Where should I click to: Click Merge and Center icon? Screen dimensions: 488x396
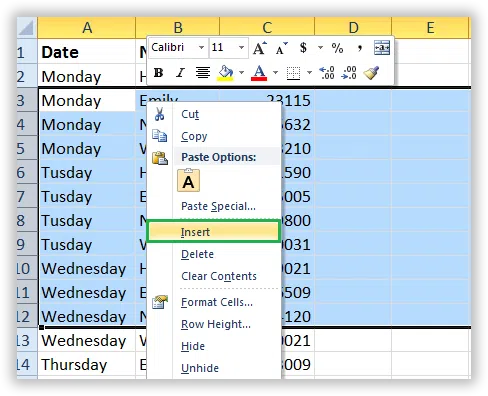click(381, 47)
